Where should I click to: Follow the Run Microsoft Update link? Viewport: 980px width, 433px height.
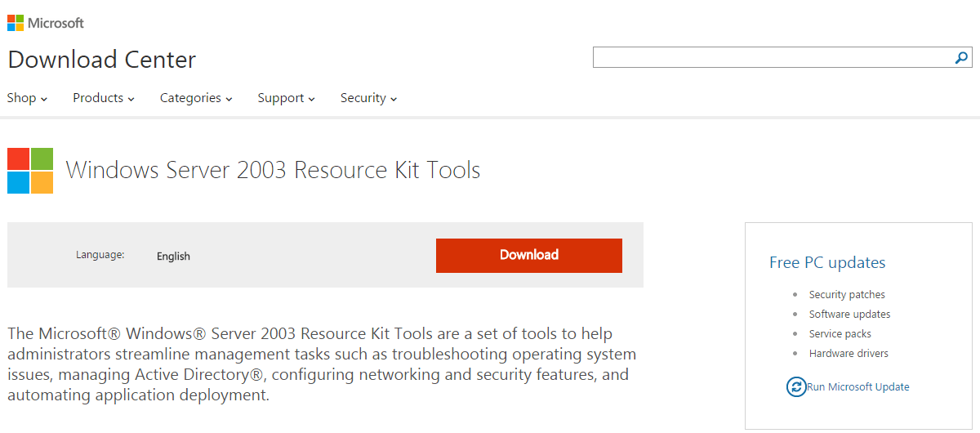coord(858,387)
